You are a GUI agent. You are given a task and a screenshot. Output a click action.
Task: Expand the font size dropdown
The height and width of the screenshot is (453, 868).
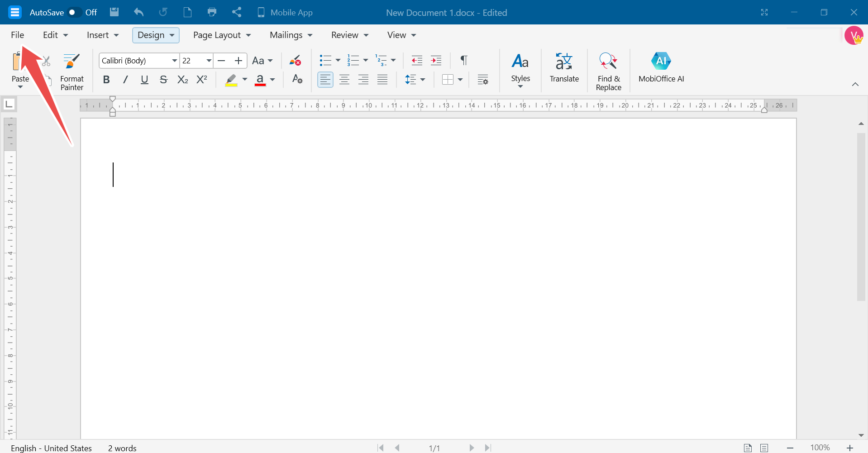(209, 61)
